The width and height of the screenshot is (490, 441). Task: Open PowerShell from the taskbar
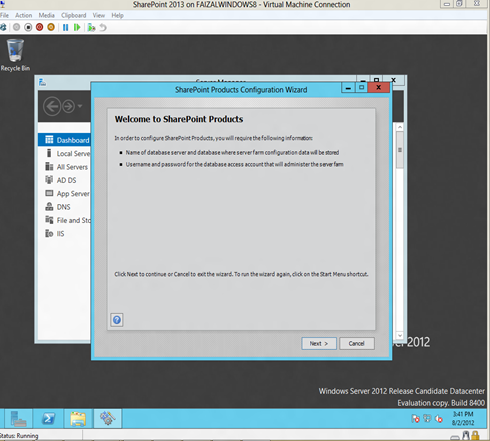[48, 418]
